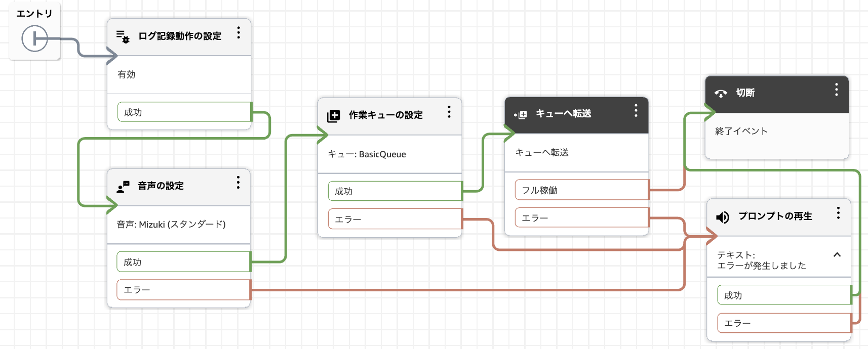Click 終了イベント text in 切断 block
Image resolution: width=868 pixels, height=349 pixels.
tap(741, 131)
